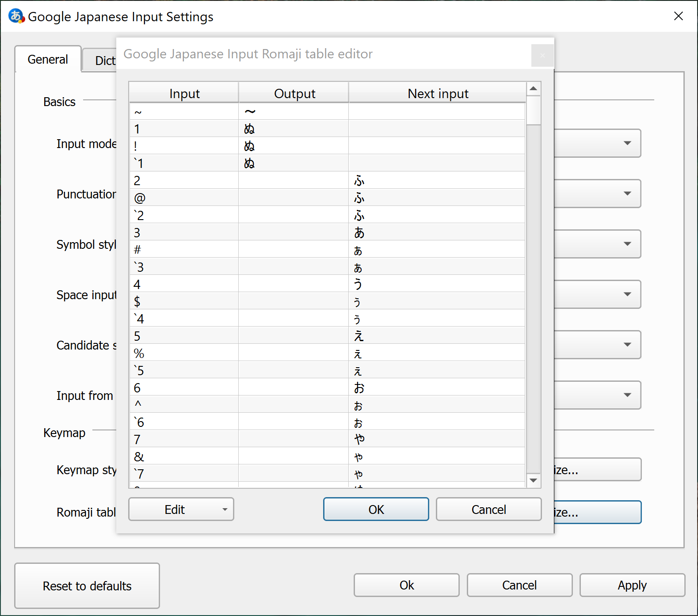Switch to the General tab
Image resolution: width=698 pixels, height=616 pixels.
48,59
